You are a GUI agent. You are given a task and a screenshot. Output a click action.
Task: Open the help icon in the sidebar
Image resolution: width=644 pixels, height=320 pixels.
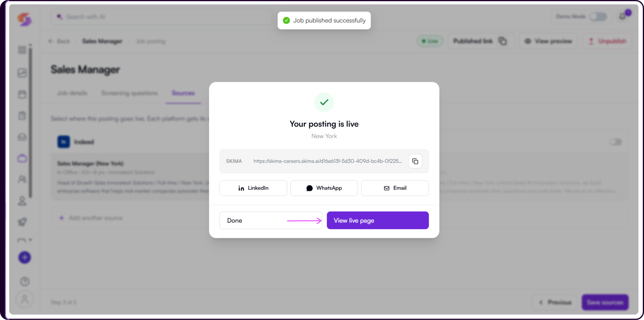24,282
